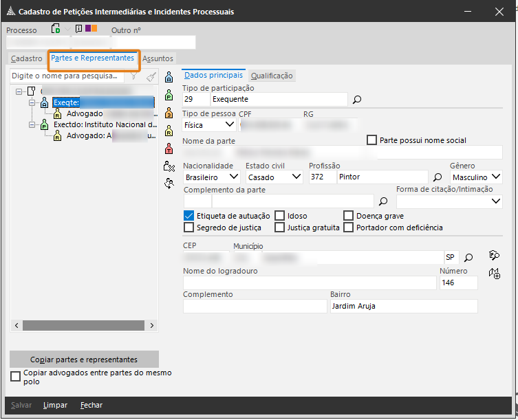Enable Segredo de justiça checkbox
Screen dimensions: 518x420
pos(188,228)
